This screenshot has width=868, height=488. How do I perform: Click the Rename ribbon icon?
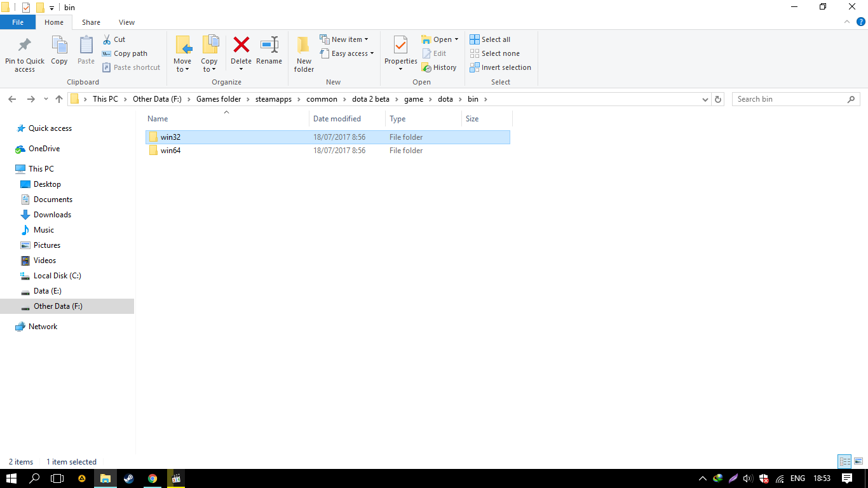pos(269,50)
